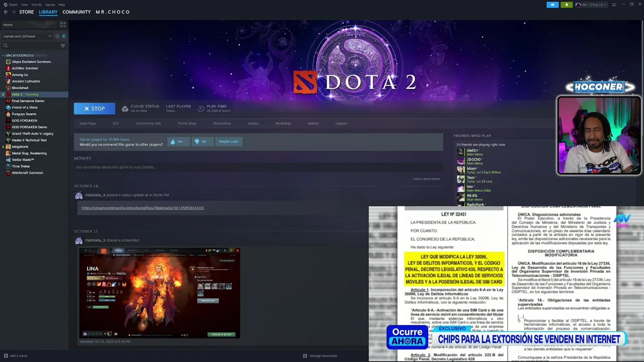The height and width of the screenshot is (362, 644).
Task: Open the Market link
Action: point(313,123)
